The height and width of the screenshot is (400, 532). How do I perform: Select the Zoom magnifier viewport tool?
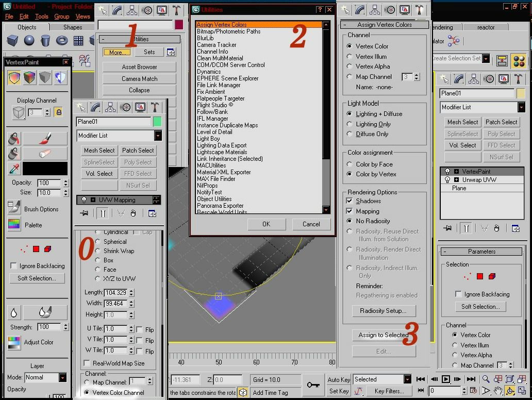486,379
